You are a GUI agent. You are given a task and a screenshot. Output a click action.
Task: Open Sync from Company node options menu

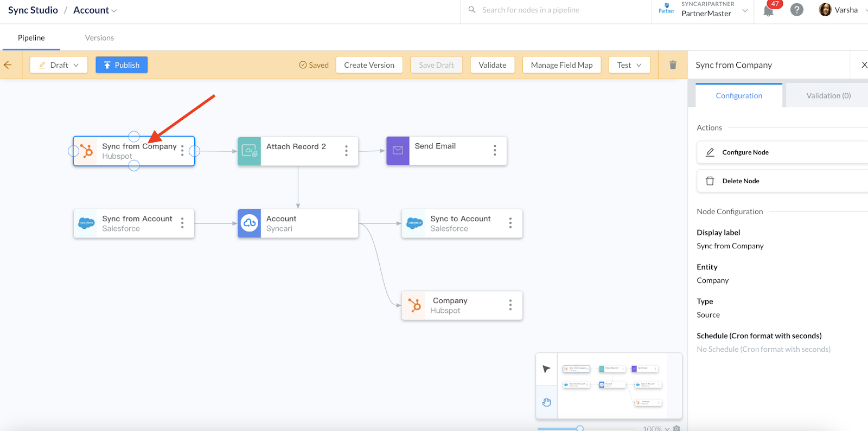point(182,151)
